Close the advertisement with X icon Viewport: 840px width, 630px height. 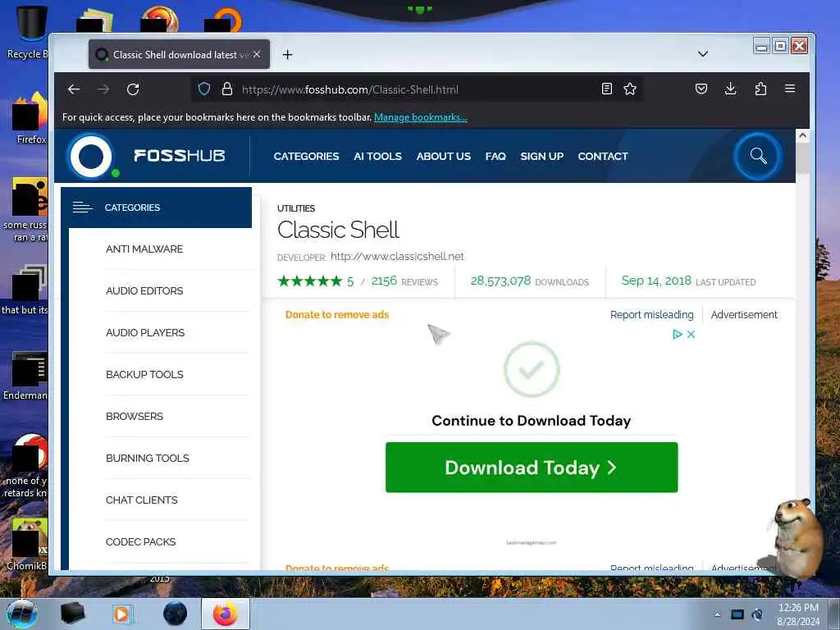(691, 335)
